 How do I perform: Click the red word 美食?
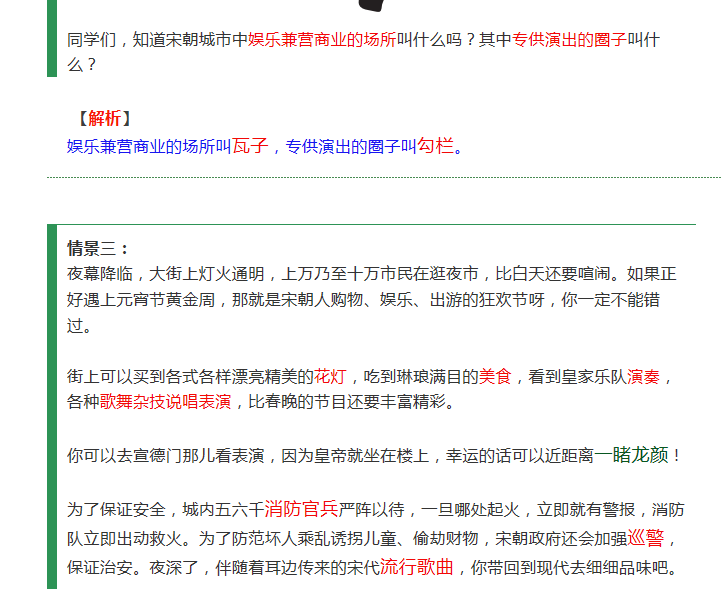(x=495, y=377)
